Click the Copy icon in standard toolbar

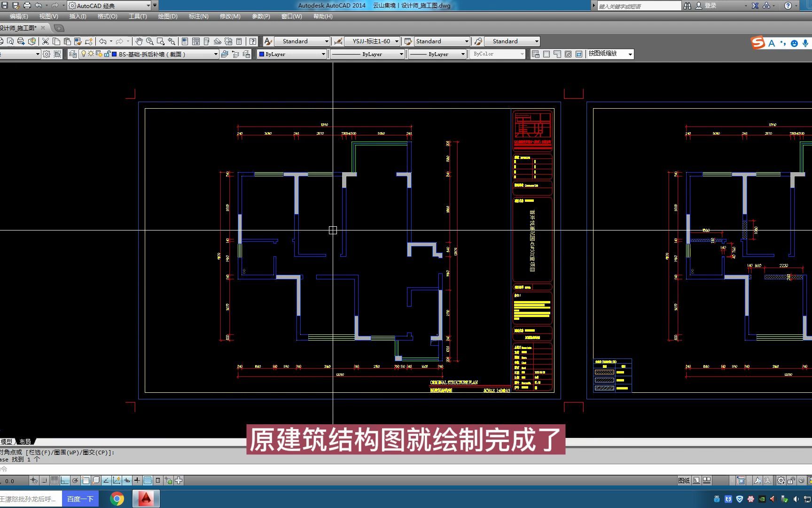(56, 41)
